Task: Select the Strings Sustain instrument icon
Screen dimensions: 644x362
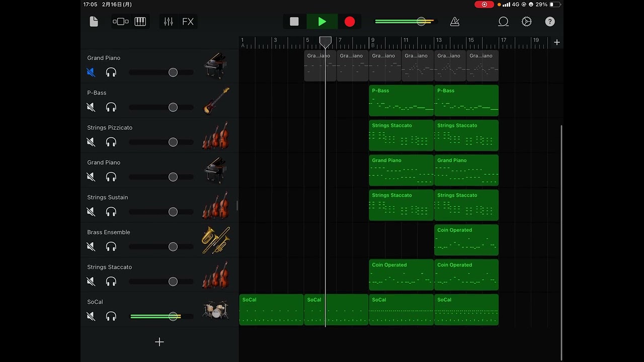Action: coord(216,205)
